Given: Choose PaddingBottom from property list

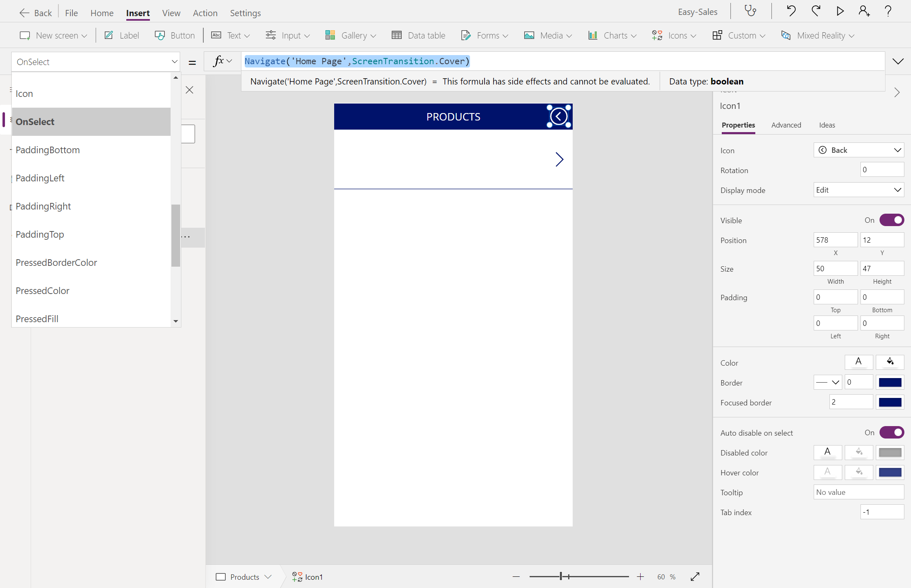Looking at the screenshot, I should point(48,150).
